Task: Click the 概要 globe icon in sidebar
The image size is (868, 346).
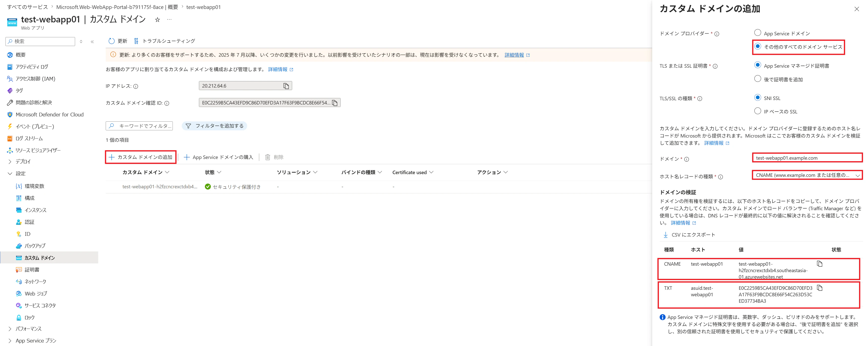Action: pyautogui.click(x=10, y=55)
